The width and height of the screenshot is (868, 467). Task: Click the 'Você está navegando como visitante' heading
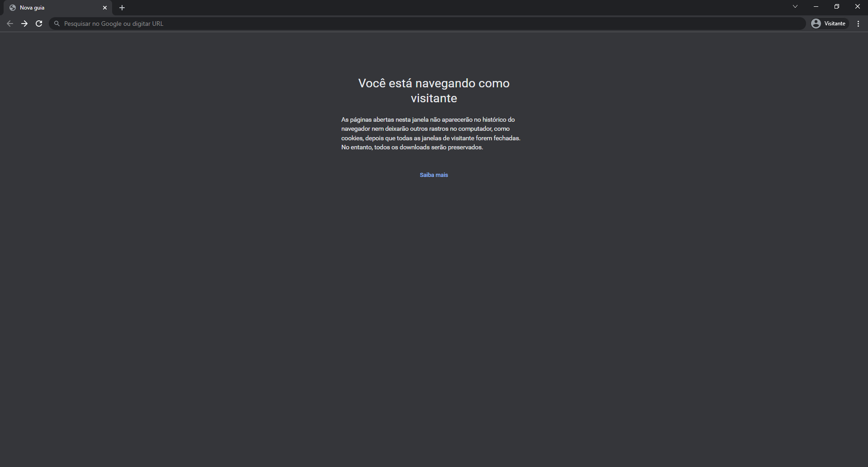(x=434, y=91)
